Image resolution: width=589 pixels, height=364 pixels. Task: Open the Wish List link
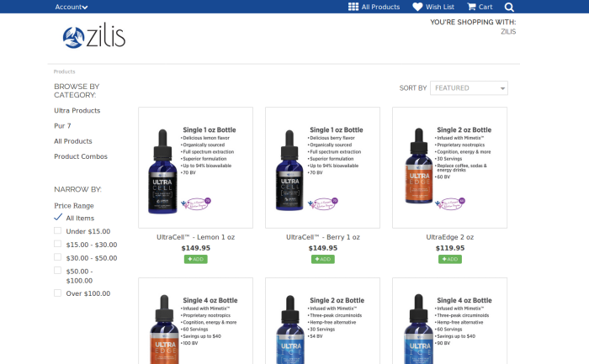[x=440, y=7]
